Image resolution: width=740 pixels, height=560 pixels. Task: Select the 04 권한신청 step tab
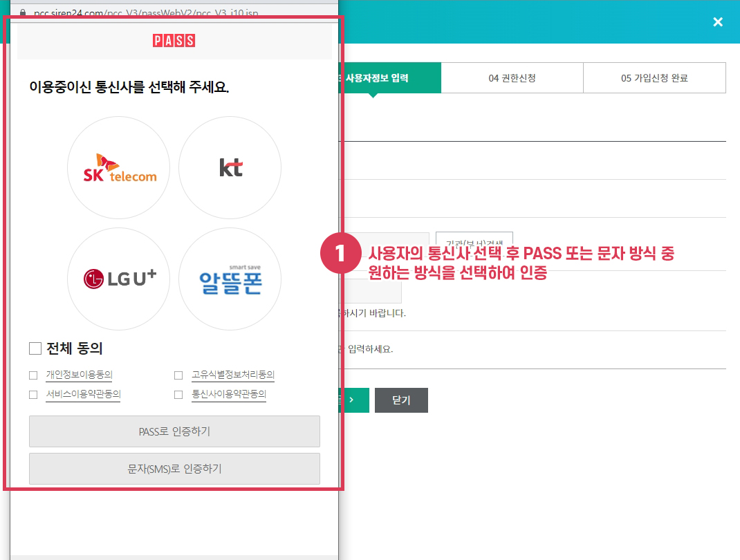[x=512, y=78]
